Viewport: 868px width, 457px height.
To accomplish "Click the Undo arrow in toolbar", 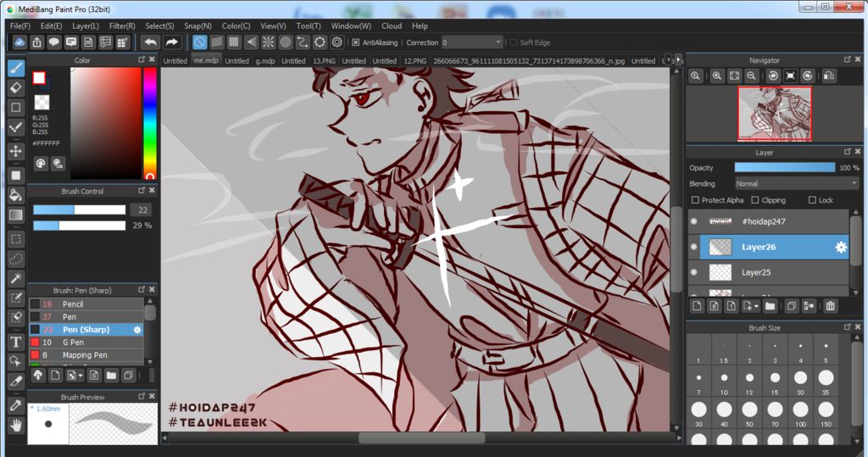I will coord(150,42).
